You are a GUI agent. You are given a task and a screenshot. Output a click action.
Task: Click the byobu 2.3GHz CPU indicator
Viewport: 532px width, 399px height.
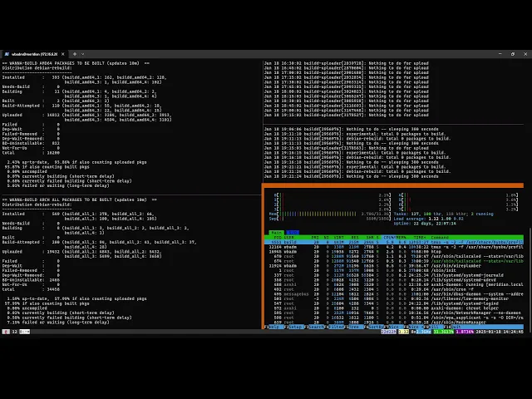[x=421, y=332]
